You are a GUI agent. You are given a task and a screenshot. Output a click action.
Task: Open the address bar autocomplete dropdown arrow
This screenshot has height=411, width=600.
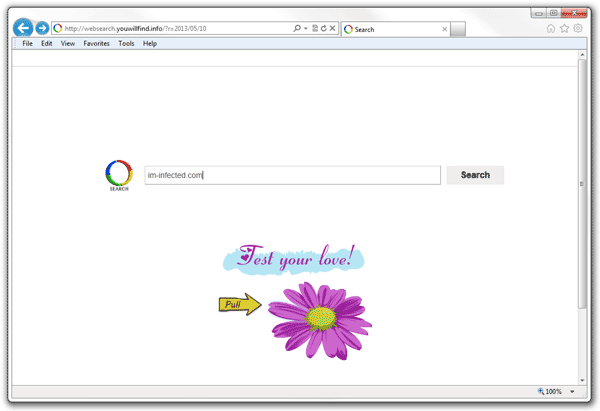(306, 28)
